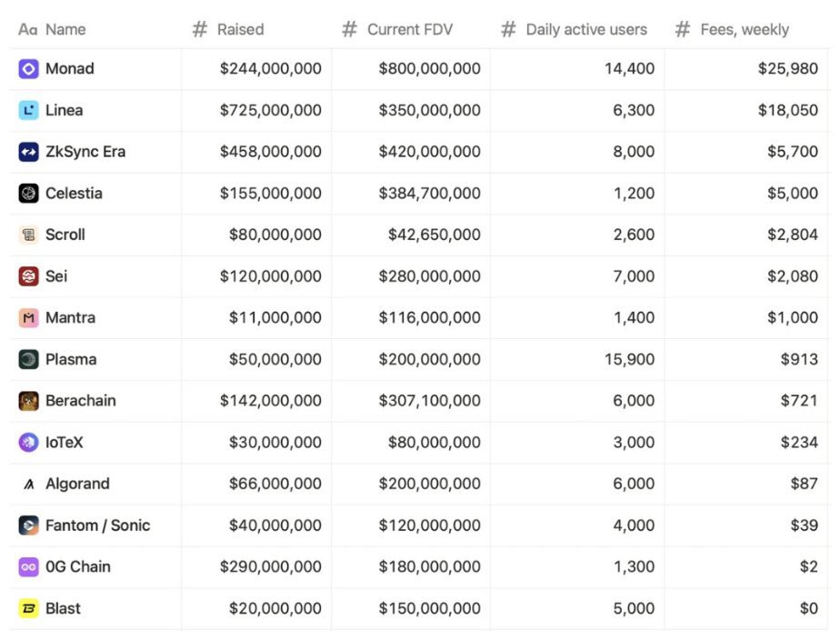Open the Fees, weekly column header
This screenshot has width=840, height=640.
746,29
